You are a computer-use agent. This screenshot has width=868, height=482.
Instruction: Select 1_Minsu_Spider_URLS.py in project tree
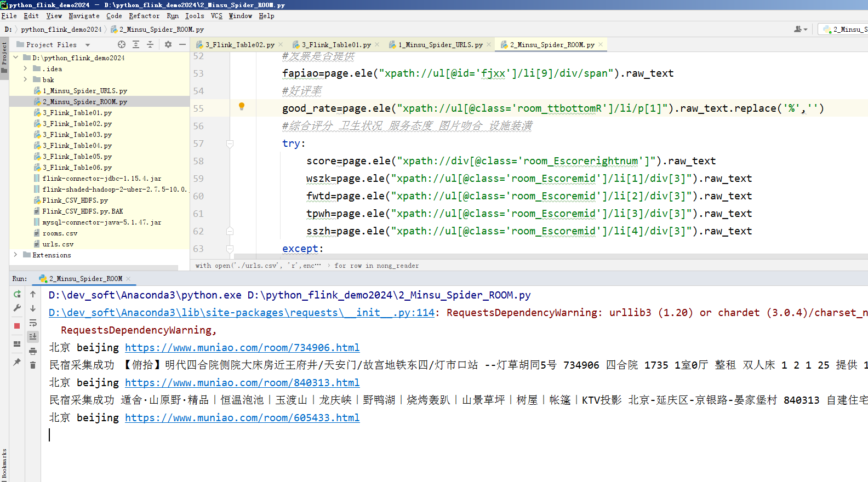pyautogui.click(x=85, y=90)
